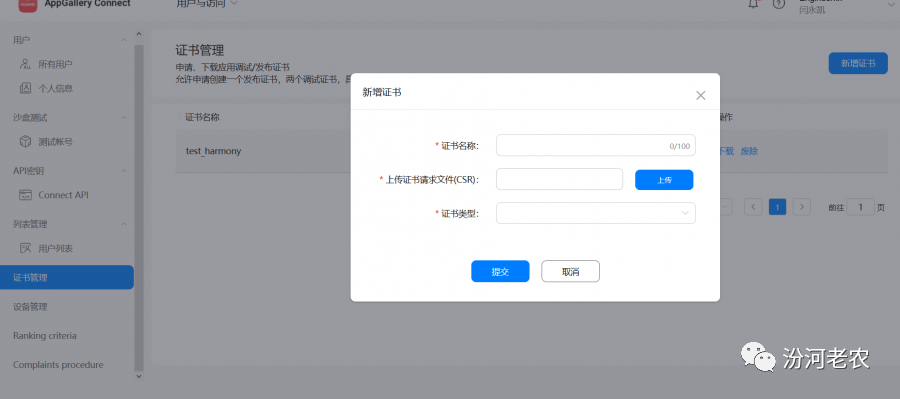This screenshot has height=399, width=900.
Task: Click the 用户列表 icon
Action: 25,248
